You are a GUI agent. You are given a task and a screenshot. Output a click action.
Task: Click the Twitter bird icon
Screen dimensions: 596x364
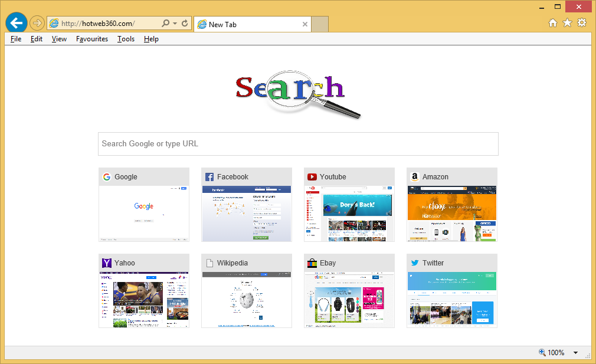click(415, 263)
